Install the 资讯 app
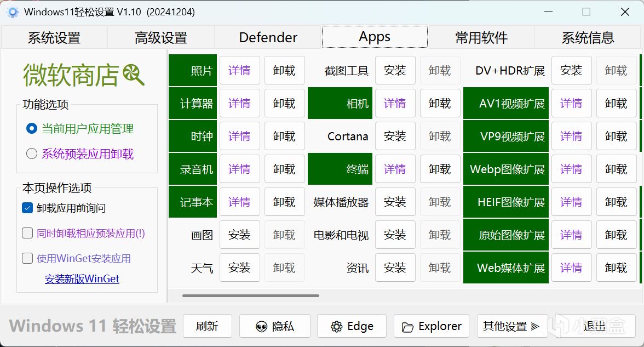This screenshot has height=347, width=644. point(395,268)
